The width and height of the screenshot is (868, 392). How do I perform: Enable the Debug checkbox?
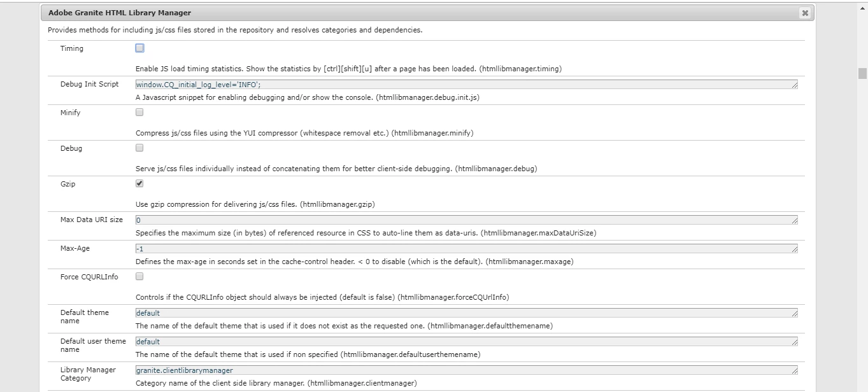point(139,148)
